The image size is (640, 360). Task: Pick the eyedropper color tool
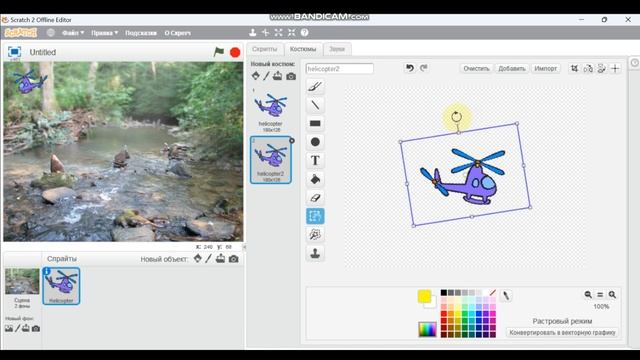pos(506,296)
